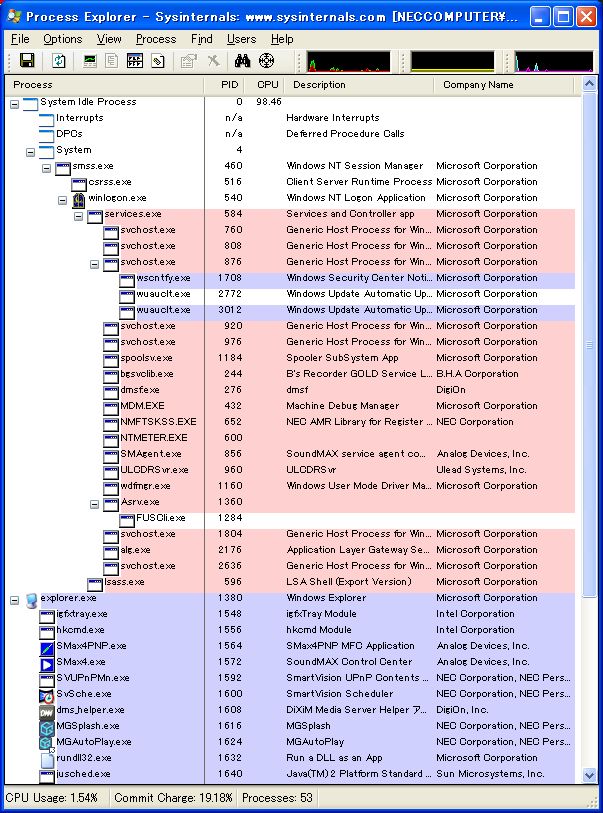Click the binoculars Find icon
This screenshot has height=813, width=603.
point(243,62)
